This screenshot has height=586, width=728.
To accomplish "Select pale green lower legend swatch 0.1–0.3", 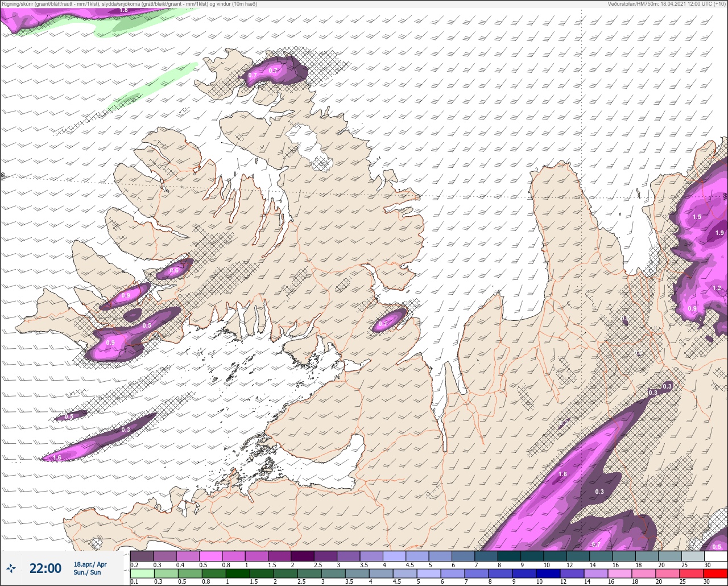I will click(x=142, y=573).
